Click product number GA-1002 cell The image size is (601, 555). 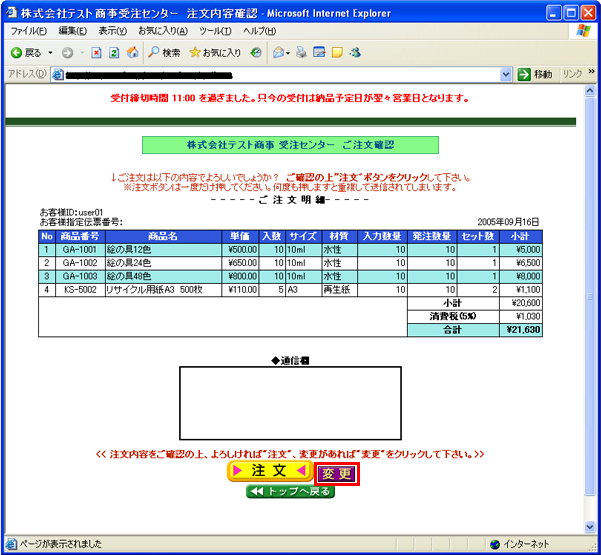[x=80, y=263]
